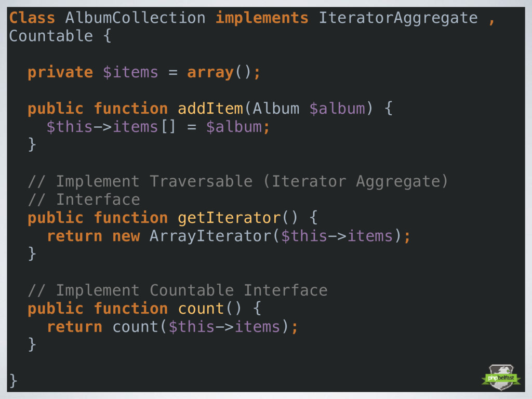Click the ArrayIterator class reference
This screenshot has width=532, height=399.
pos(210,236)
